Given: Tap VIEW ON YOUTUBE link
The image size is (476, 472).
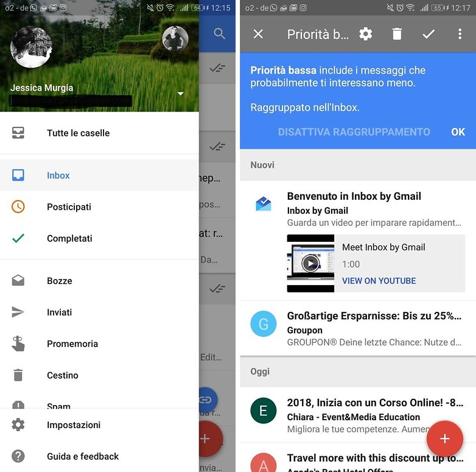Looking at the screenshot, I should tap(379, 281).
